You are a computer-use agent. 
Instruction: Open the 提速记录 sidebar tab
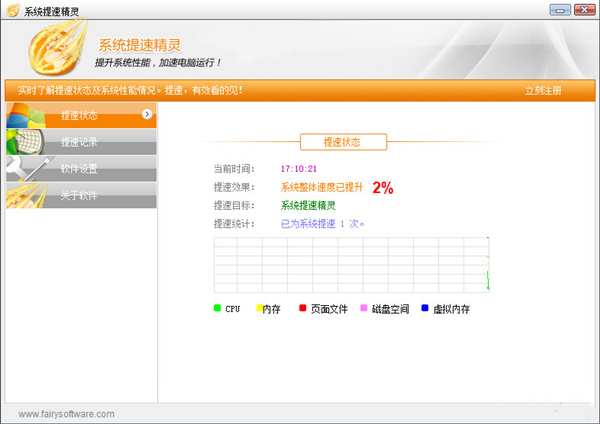(x=80, y=142)
